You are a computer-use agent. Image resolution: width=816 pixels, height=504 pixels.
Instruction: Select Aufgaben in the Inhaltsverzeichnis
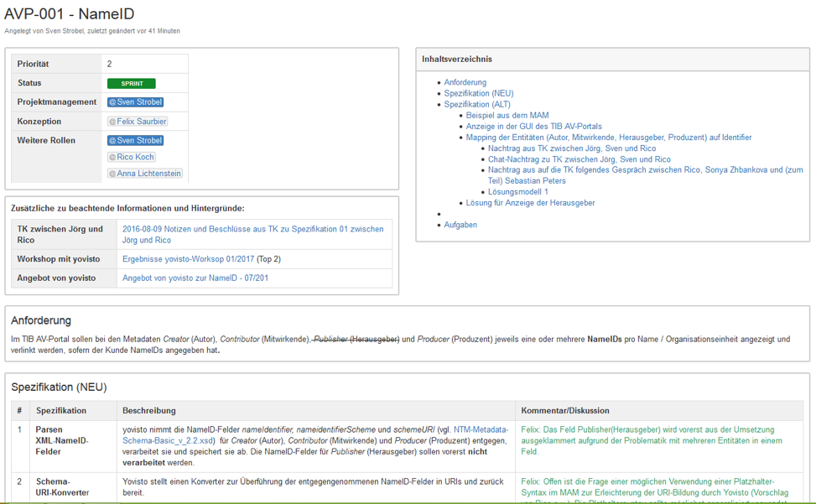point(460,223)
